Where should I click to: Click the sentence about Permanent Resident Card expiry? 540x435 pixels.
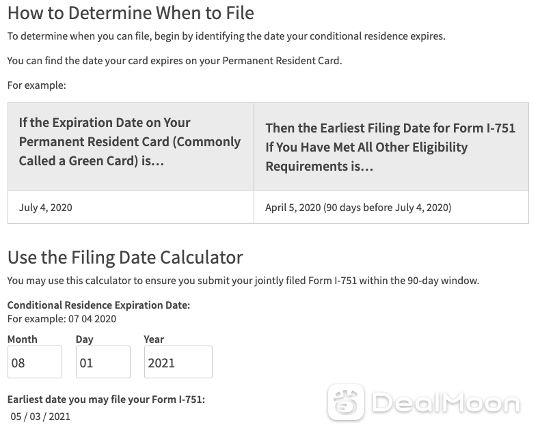pos(175,61)
